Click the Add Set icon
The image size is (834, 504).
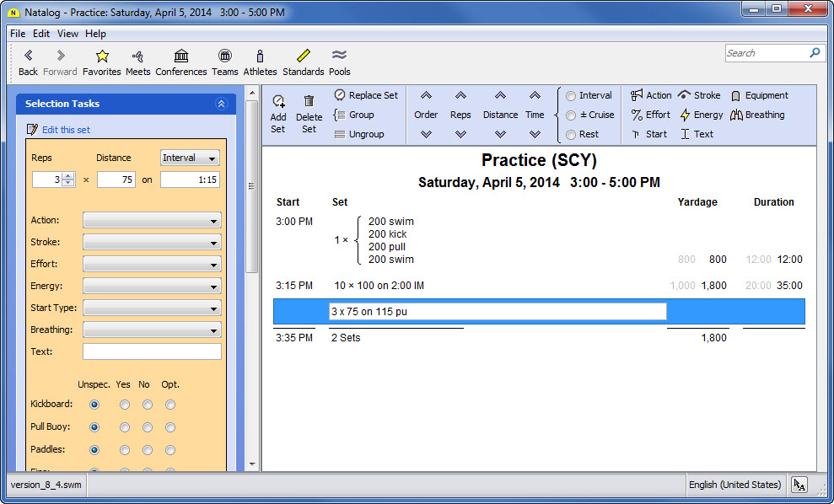(x=278, y=101)
